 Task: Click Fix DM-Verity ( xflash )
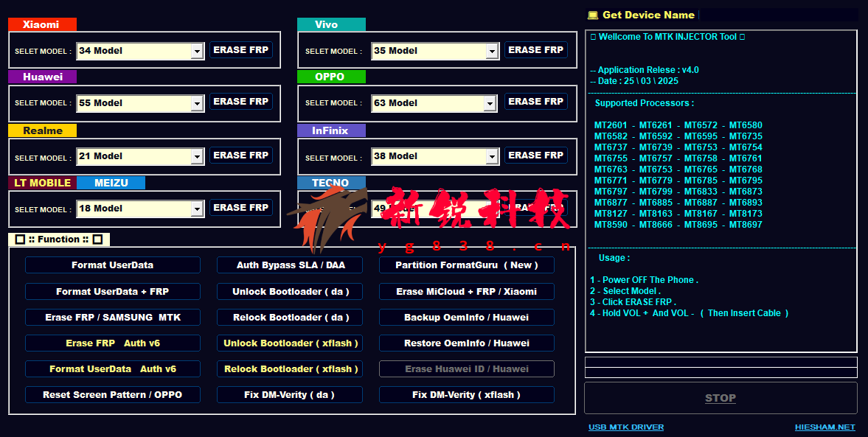pos(467,395)
